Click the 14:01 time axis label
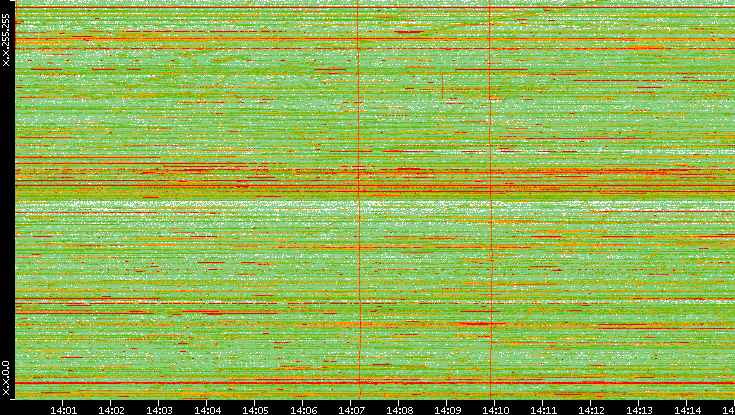The width and height of the screenshot is (735, 415). pyautogui.click(x=63, y=410)
